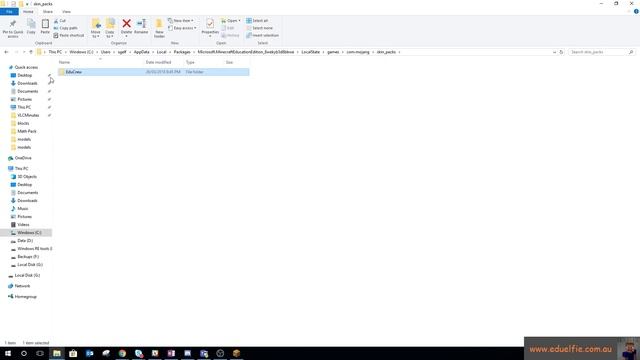Open VLCMinutes in Quick access
The image size is (640, 360).
pos(28,116)
